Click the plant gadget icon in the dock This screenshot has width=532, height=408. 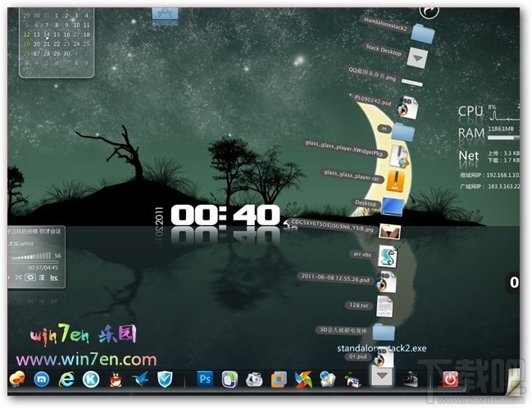tap(352, 380)
